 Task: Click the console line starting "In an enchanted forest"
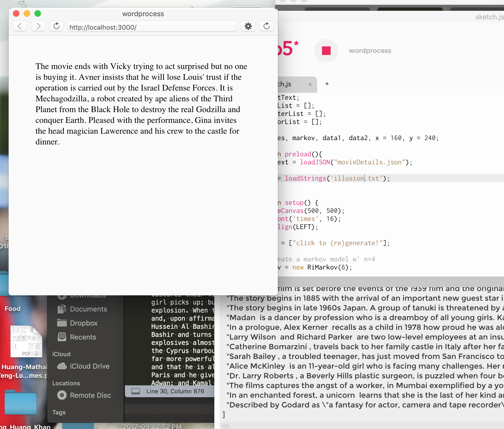[x=365, y=395]
